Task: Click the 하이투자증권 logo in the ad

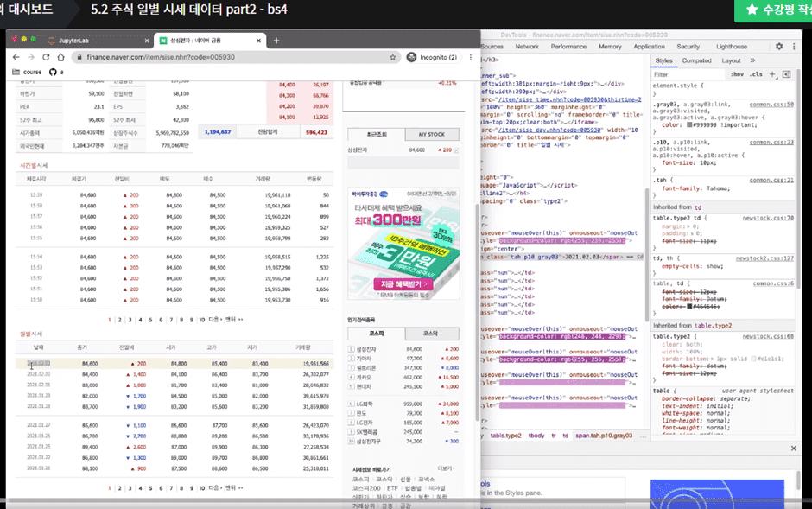Action: coord(370,194)
